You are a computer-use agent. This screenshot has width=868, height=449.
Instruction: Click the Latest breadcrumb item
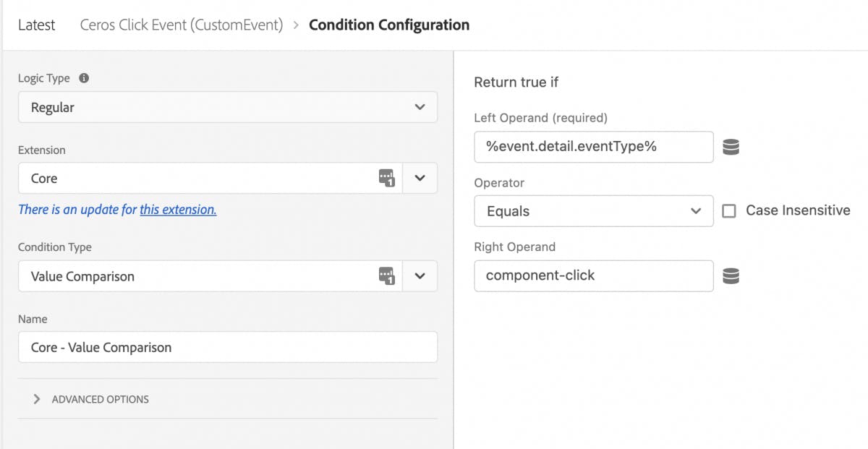coord(36,25)
